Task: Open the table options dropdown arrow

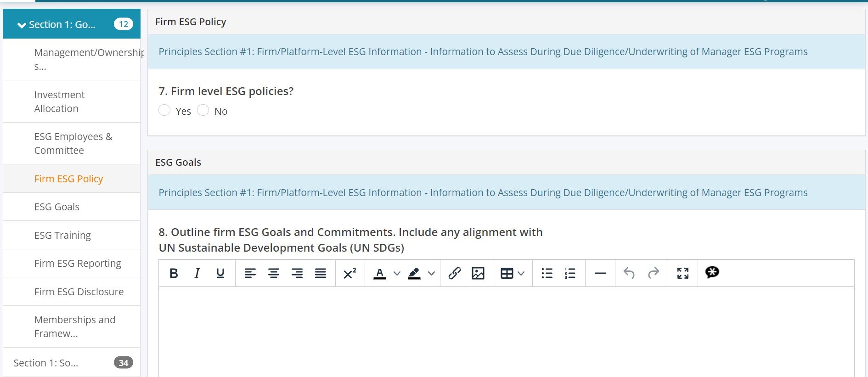Action: (x=521, y=273)
